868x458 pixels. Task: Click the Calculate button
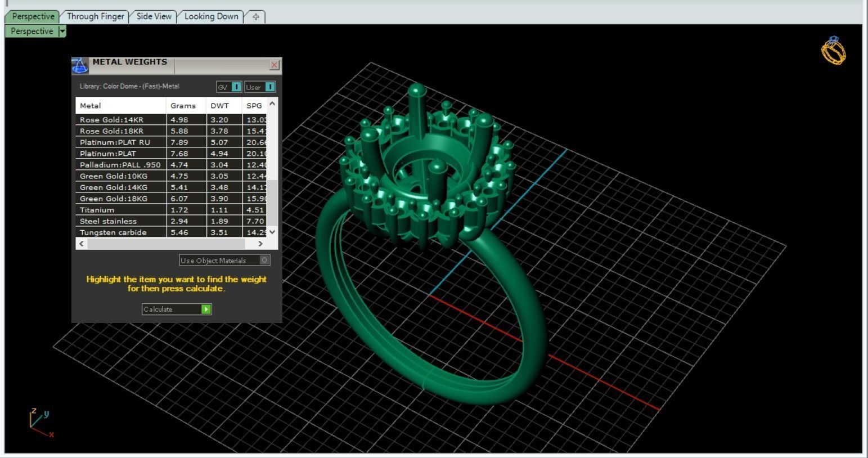tap(177, 309)
